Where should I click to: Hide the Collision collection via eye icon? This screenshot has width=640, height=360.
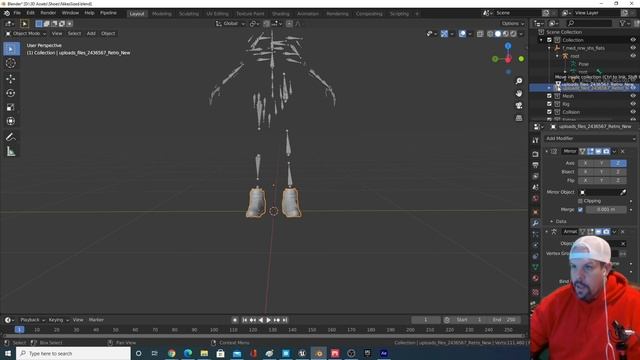point(633,112)
